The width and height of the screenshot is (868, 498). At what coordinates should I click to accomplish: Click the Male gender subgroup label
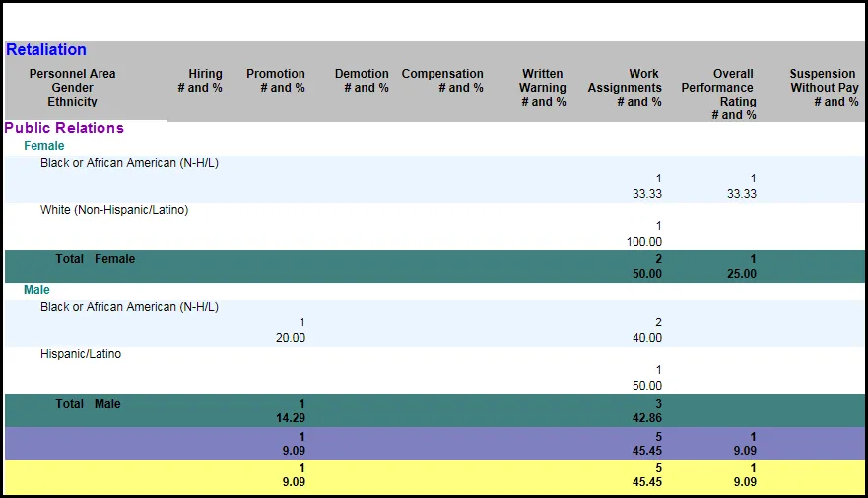(36, 290)
